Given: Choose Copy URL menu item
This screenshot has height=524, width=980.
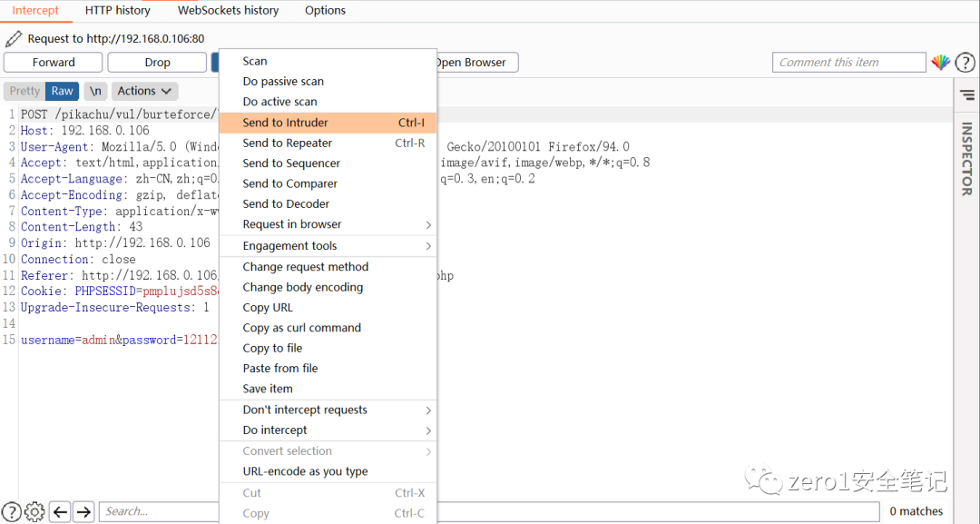Looking at the screenshot, I should pos(328,308).
